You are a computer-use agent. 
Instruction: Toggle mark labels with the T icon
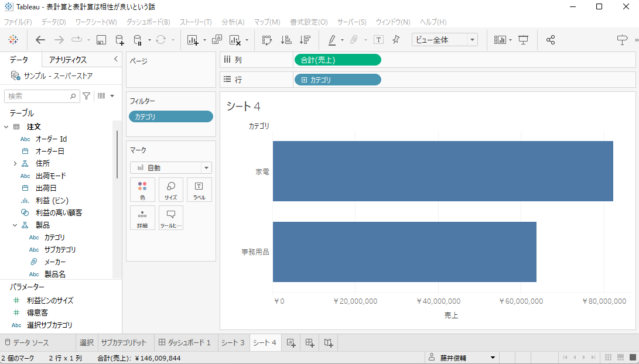(378, 40)
